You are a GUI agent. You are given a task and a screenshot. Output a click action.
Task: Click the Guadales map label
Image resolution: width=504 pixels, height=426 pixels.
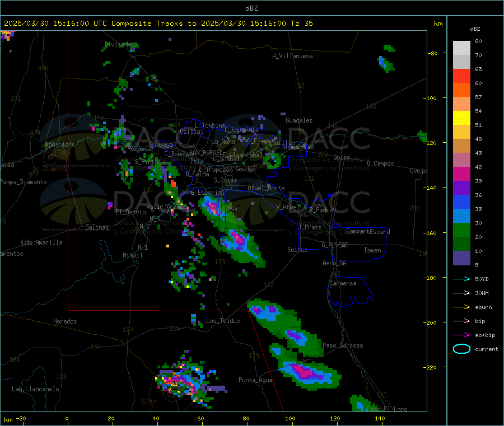299,120
